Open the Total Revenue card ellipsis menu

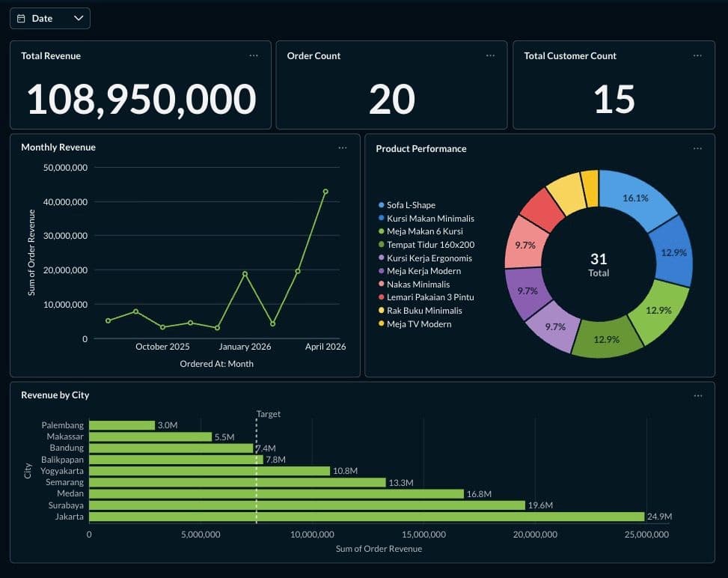254,55
